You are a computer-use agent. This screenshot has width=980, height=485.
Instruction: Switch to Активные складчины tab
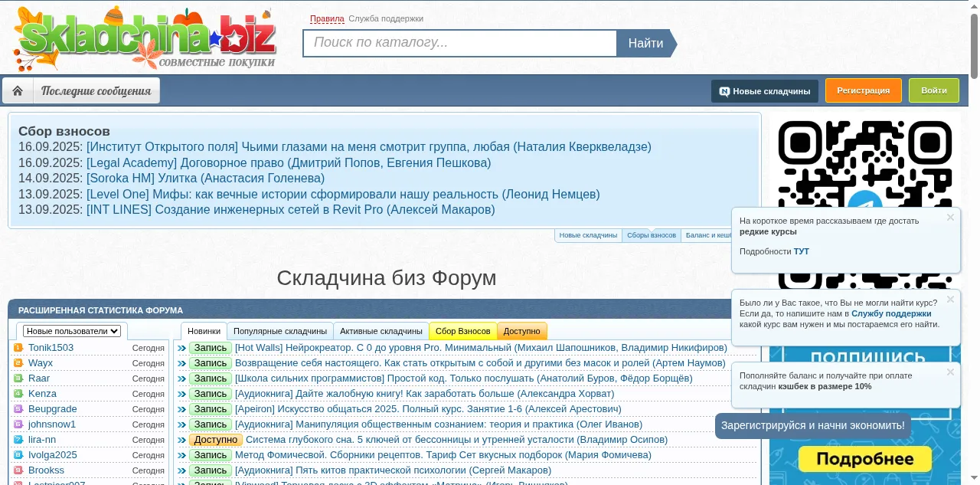coord(381,331)
